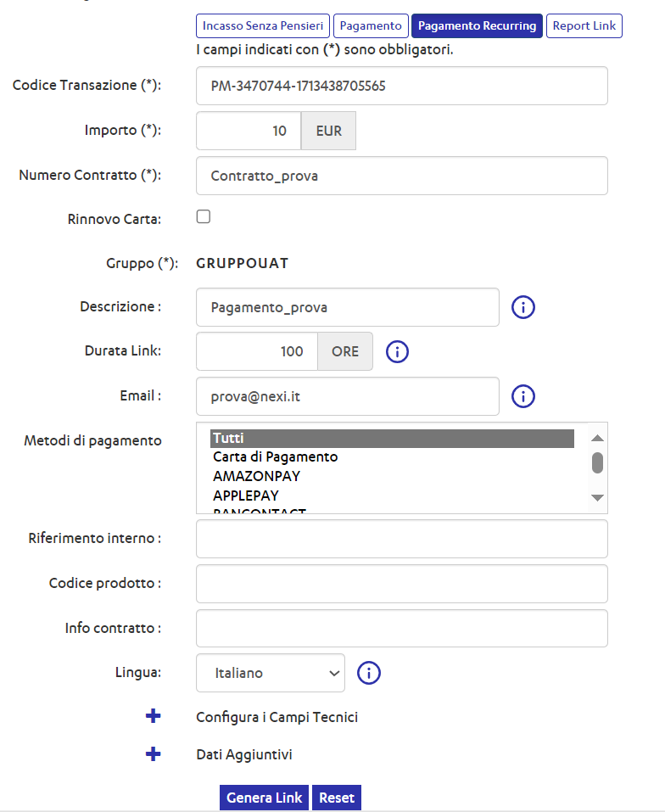Click payment methods scroll up arrow
Screen dimensions: 665x812
(x=597, y=438)
